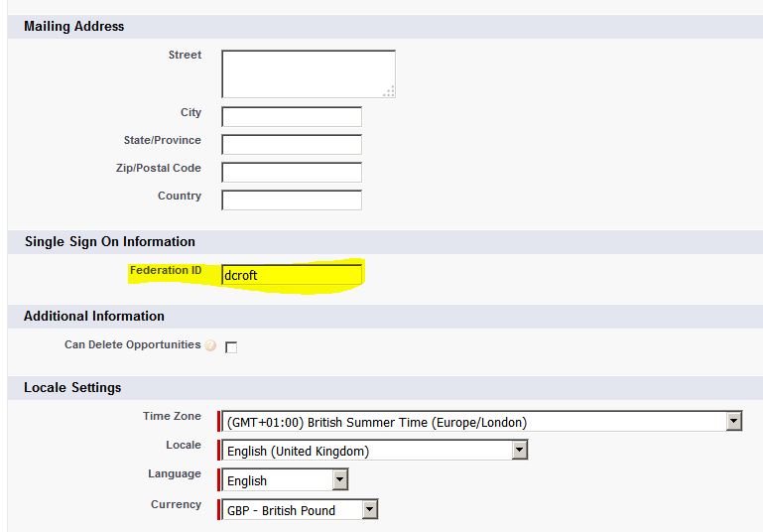Viewport: 763px width, 532px height.
Task: Enable the Can Delete Opportunities checkbox
Action: click(x=231, y=347)
